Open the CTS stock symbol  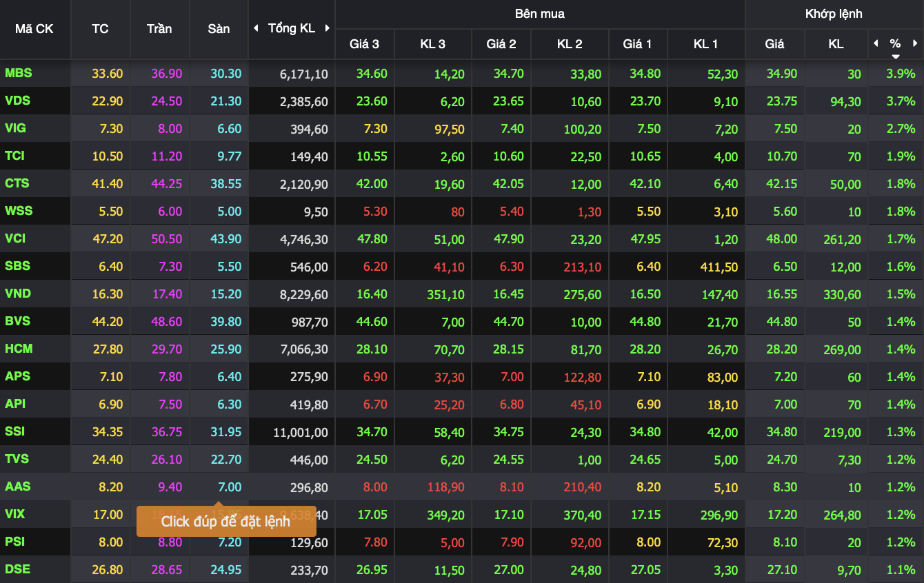(17, 183)
